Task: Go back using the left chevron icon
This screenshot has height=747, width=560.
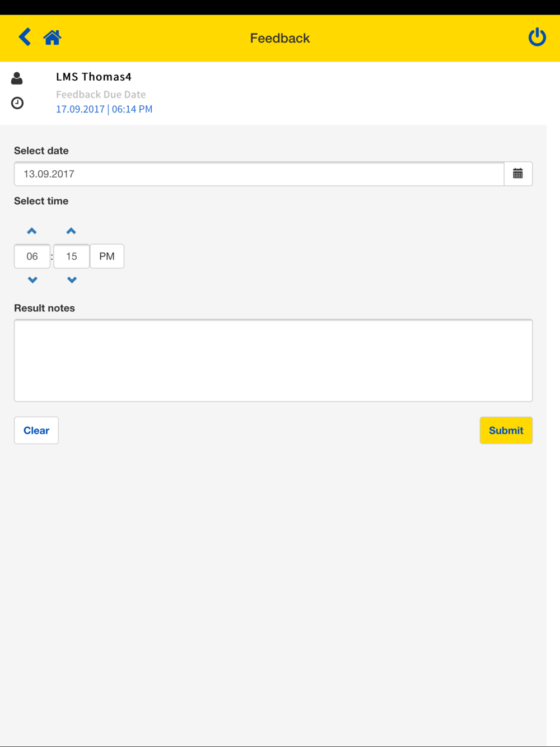Action: (x=25, y=37)
